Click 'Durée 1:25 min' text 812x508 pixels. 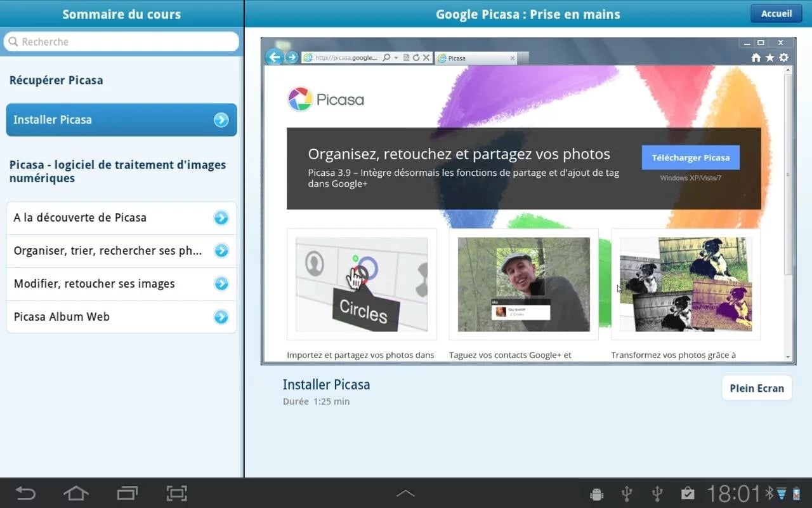(316, 401)
